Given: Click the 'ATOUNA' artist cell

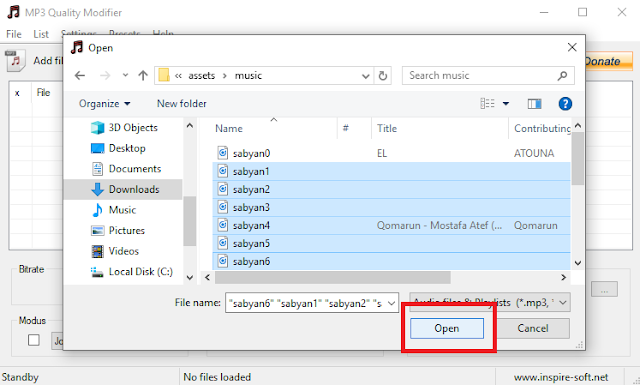Looking at the screenshot, I should point(534,153).
